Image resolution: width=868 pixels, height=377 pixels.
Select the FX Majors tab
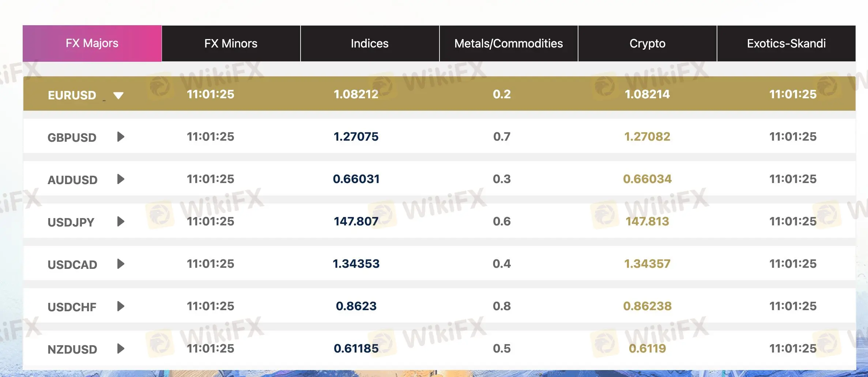(92, 43)
